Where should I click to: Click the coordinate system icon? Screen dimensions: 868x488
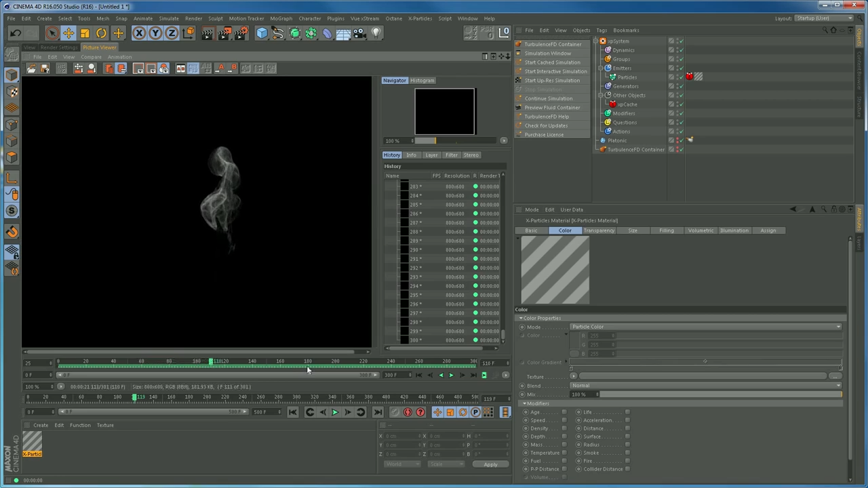189,33
